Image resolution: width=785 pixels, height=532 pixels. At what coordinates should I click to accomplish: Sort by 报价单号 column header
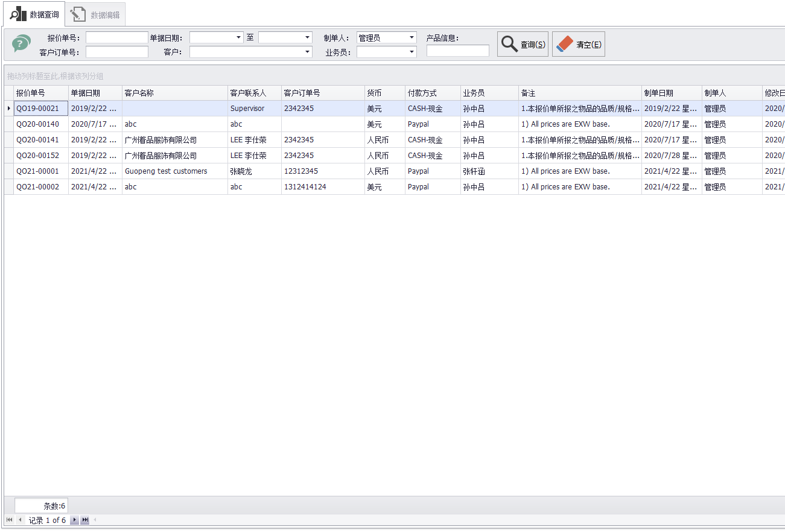pyautogui.click(x=41, y=93)
